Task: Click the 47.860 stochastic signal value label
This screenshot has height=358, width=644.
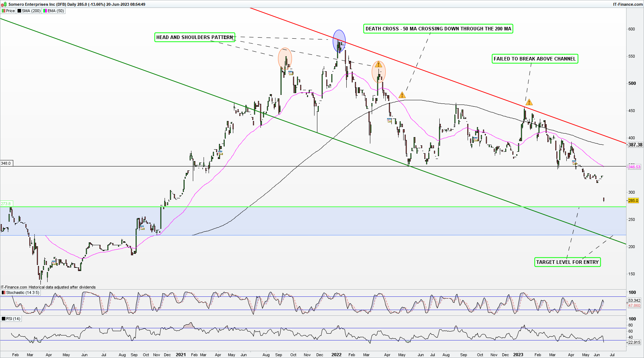Action: coord(634,305)
